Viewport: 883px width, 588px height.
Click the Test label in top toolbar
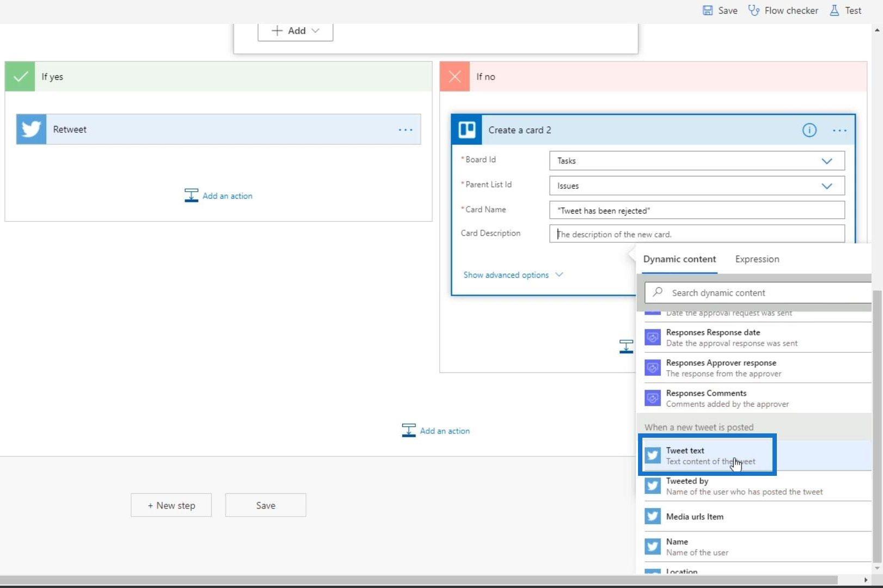(853, 10)
